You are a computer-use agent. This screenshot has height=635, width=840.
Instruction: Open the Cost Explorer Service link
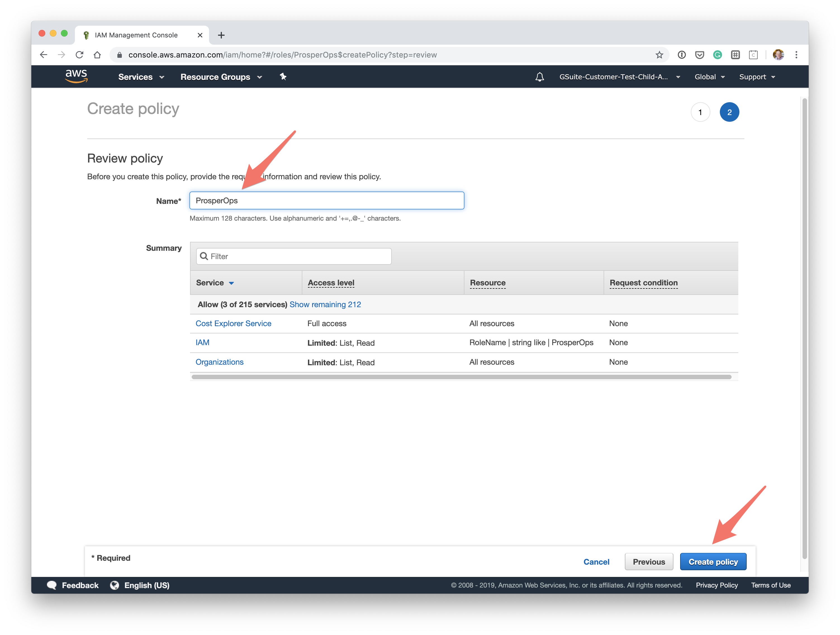(233, 323)
